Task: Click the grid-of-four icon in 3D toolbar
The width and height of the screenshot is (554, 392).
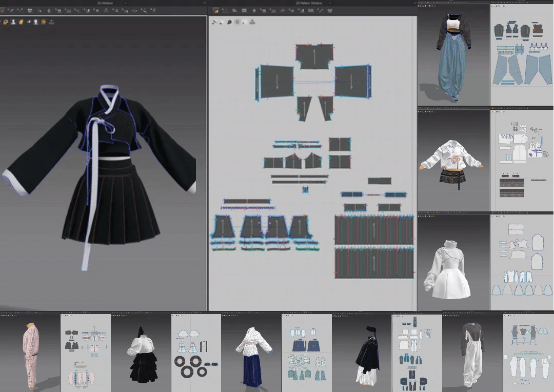Action: pos(30,10)
